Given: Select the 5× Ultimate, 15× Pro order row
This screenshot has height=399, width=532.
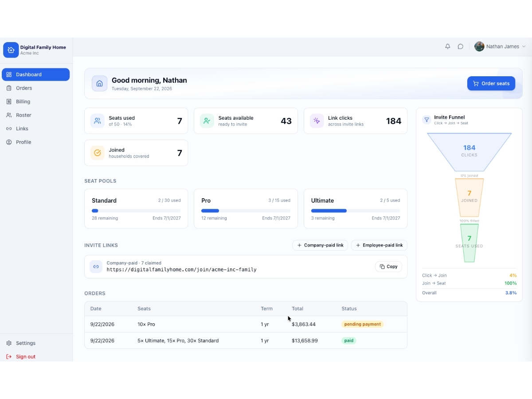Looking at the screenshot, I should point(246,340).
